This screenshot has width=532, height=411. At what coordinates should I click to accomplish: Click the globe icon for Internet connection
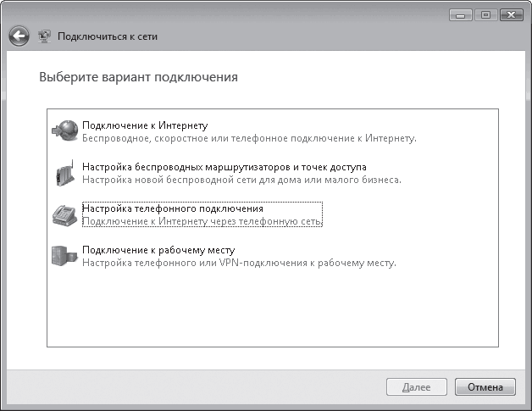point(65,131)
